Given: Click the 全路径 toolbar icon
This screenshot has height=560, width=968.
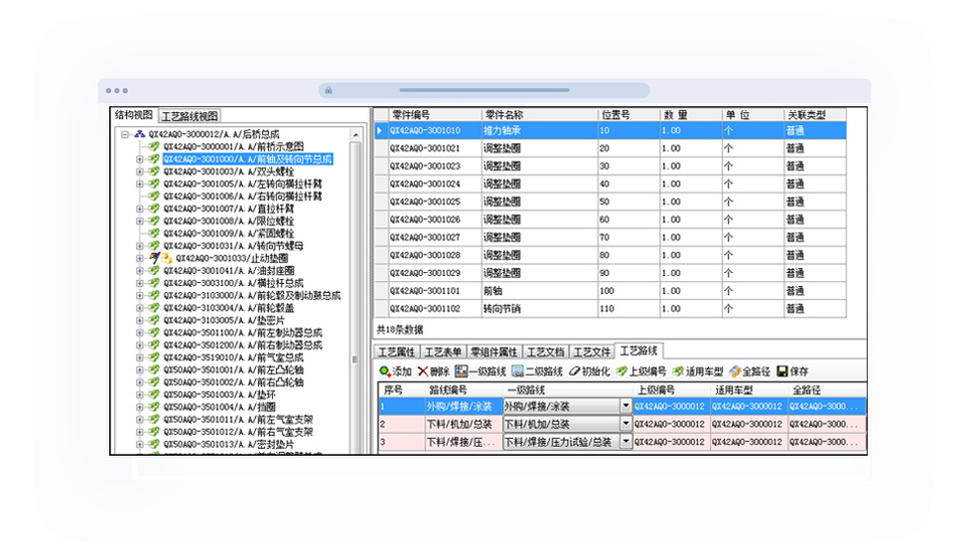Looking at the screenshot, I should 735,371.
